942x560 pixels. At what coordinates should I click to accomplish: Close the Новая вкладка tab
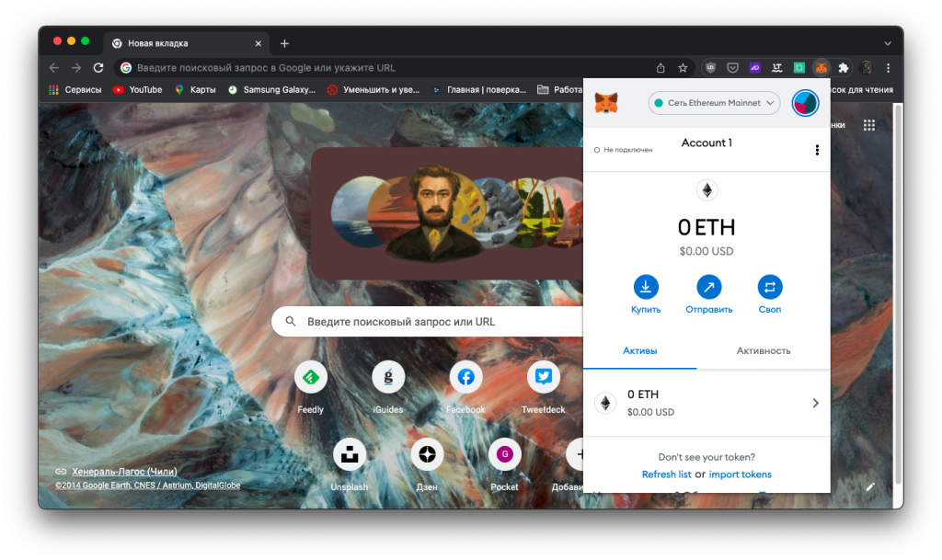tap(258, 43)
